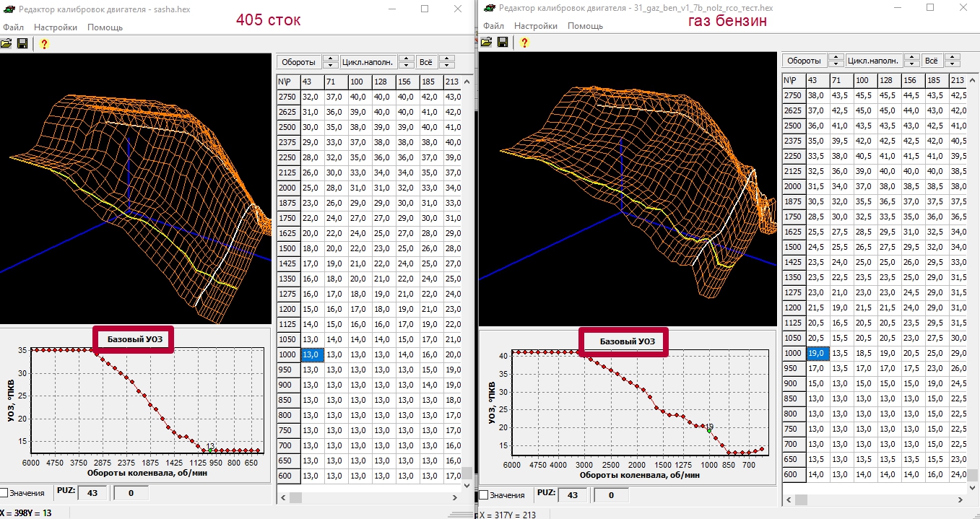Viewport: 980px width, 519px height.
Task: Select highlighted cell 19,0 in row 1000 of 31_gaz_ben
Action: 818,353
